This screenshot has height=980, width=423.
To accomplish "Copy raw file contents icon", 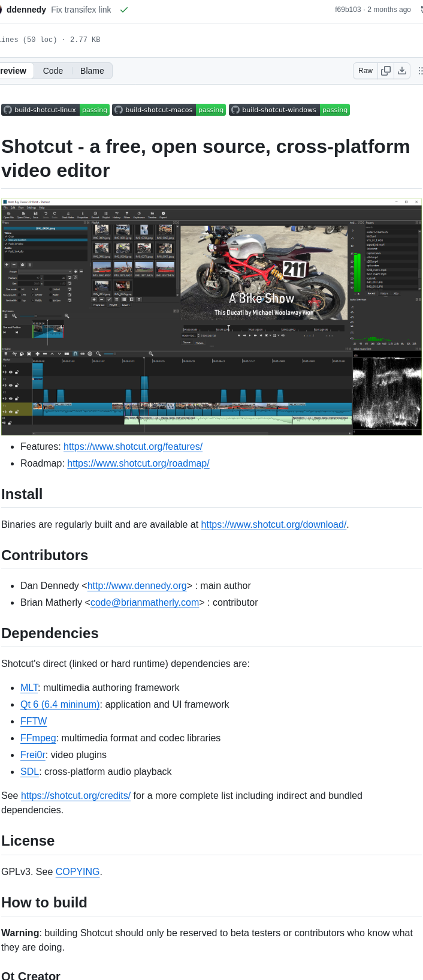I will pos(386,71).
